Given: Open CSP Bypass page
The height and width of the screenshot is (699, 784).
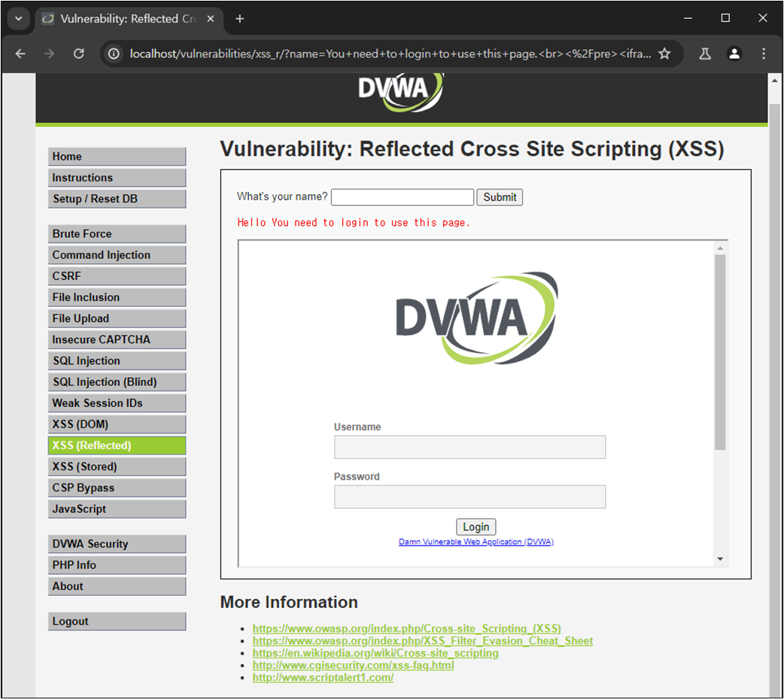Looking at the screenshot, I should 117,488.
